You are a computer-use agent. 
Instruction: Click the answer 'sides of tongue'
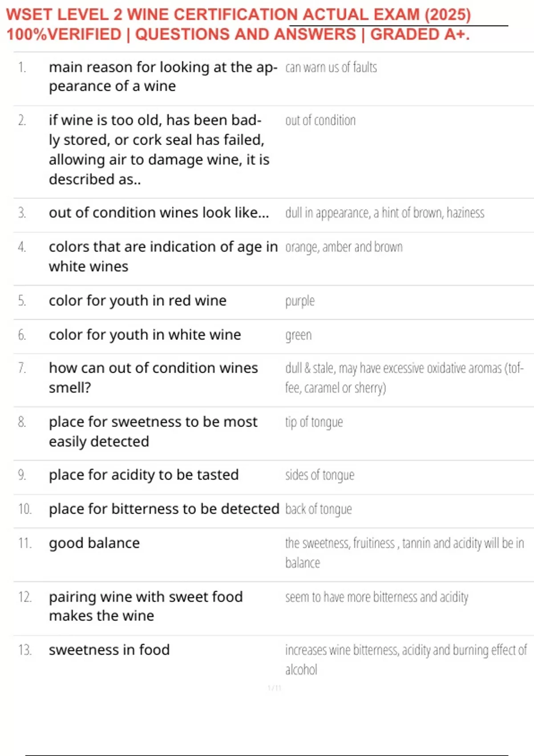[x=320, y=475]
